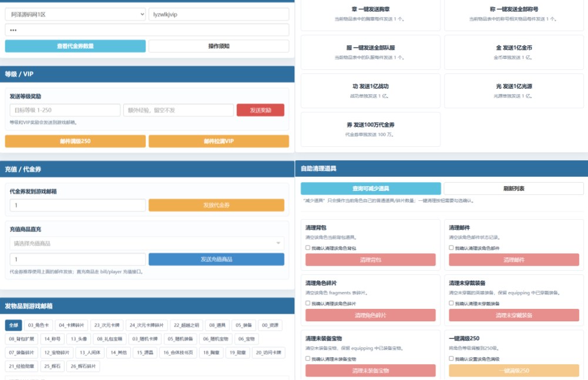Select the 24_次元卡牌碎片 category tag
Screen dimensions: 588x380
tap(147, 325)
